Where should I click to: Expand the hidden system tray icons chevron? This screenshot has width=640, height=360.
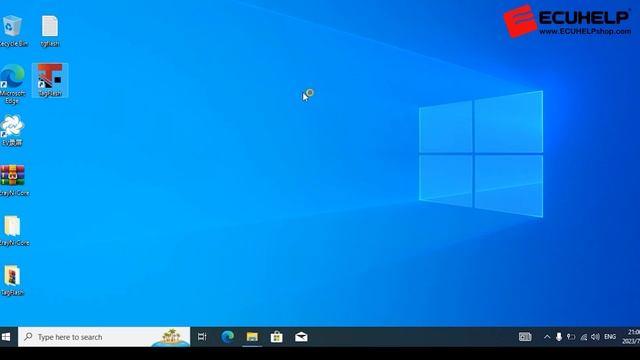[x=547, y=337]
